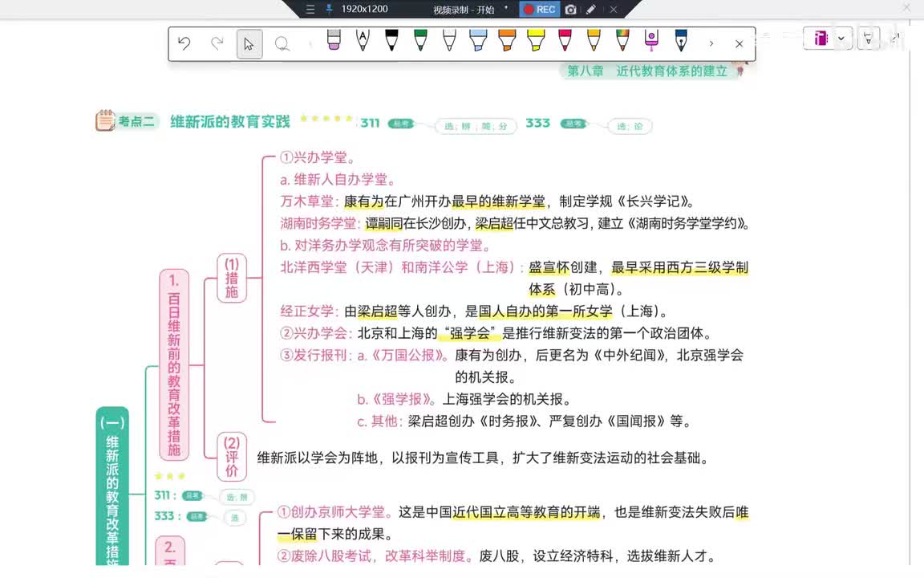The height and width of the screenshot is (578, 924).
Task: Select the text pen with letter A
Action: [363, 40]
